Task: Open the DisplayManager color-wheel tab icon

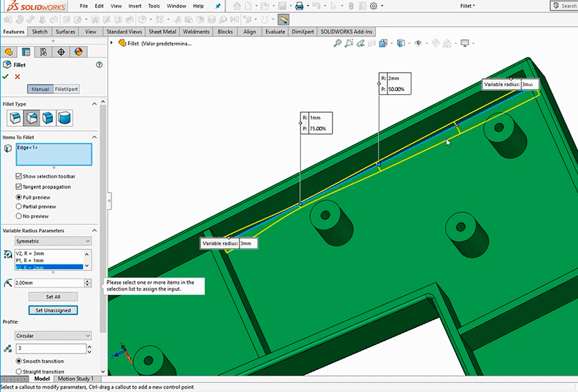Action: [x=78, y=52]
